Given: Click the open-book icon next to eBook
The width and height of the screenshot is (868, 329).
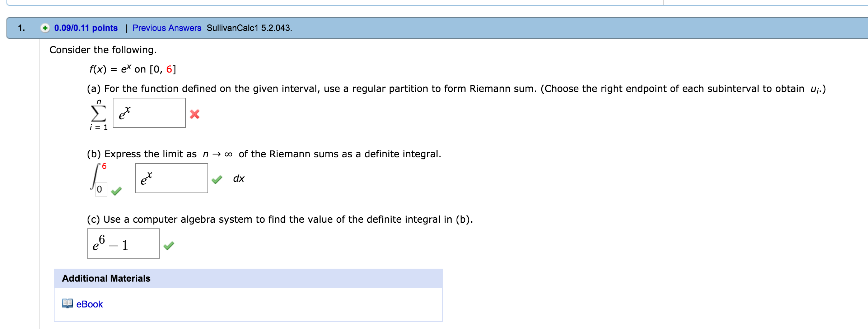Looking at the screenshot, I should [67, 304].
